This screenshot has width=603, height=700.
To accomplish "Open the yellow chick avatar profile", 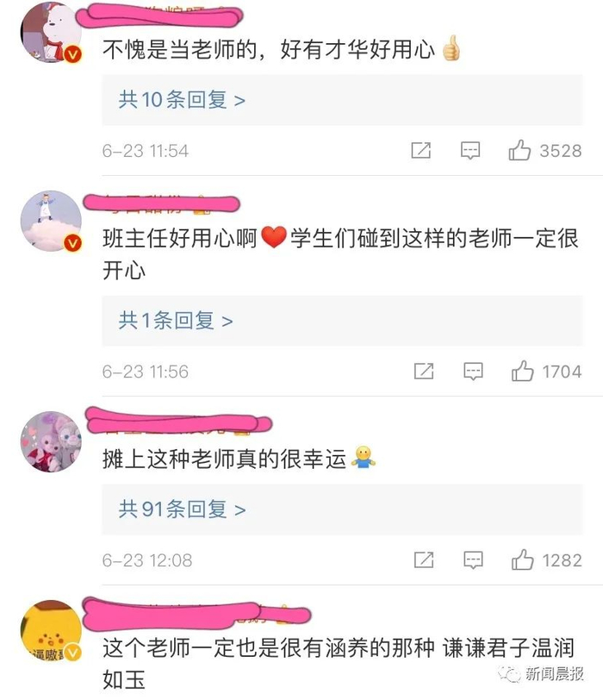I will tap(51, 630).
